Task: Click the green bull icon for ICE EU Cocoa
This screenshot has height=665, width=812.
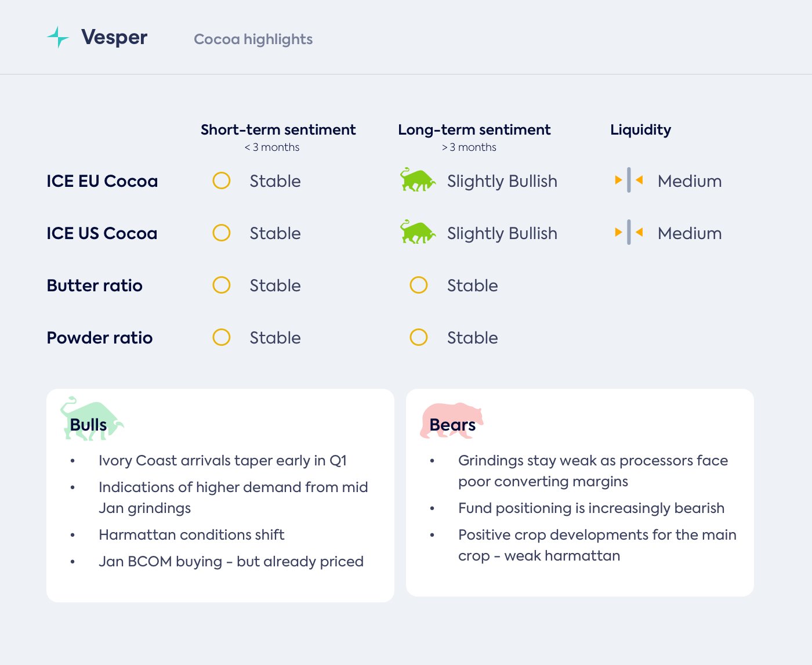Action: coord(418,180)
